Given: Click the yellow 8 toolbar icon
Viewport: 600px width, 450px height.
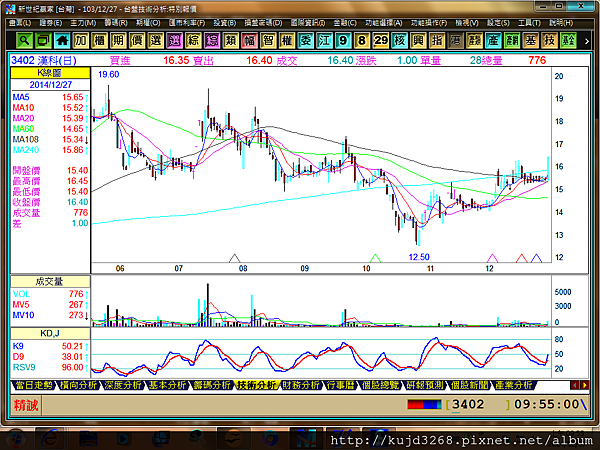Looking at the screenshot, I should pos(362,40).
